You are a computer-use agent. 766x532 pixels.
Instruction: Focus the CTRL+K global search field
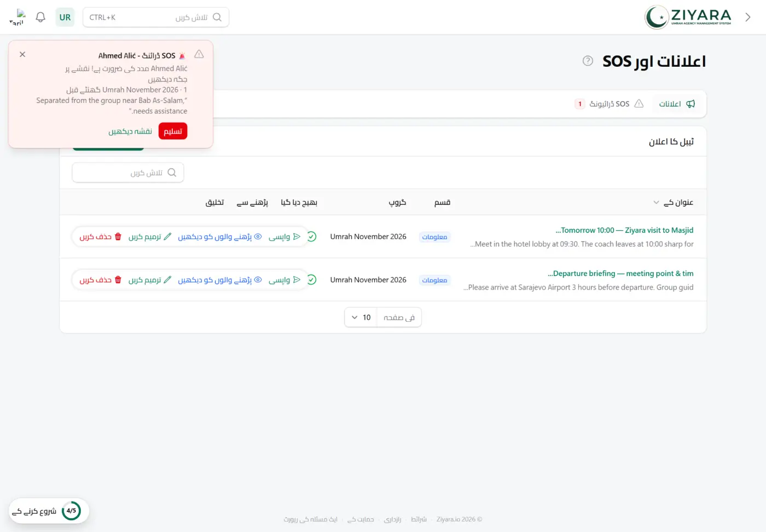pos(156,18)
